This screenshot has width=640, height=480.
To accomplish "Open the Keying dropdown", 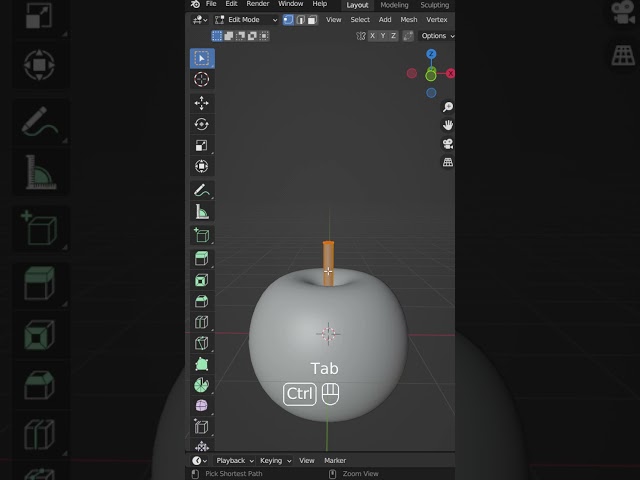I will click(x=276, y=460).
